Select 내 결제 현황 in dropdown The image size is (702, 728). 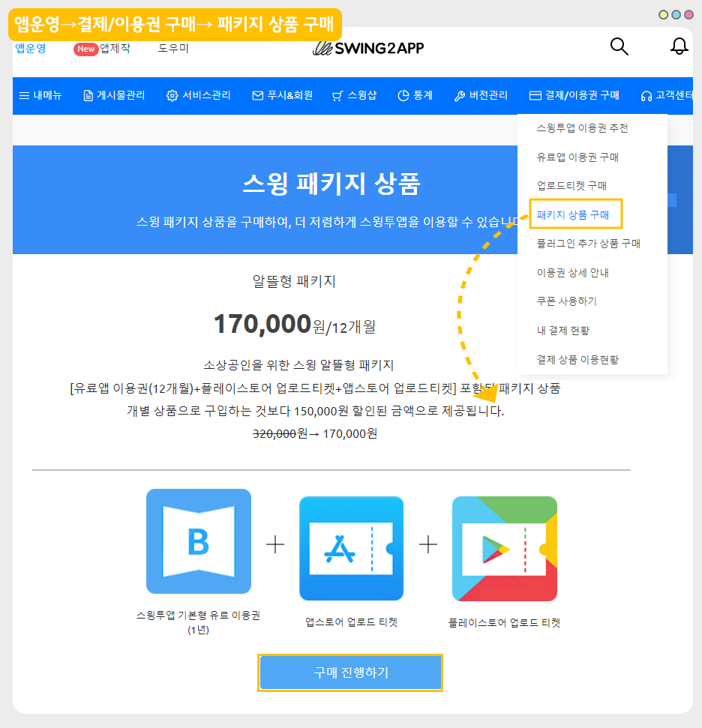click(563, 331)
